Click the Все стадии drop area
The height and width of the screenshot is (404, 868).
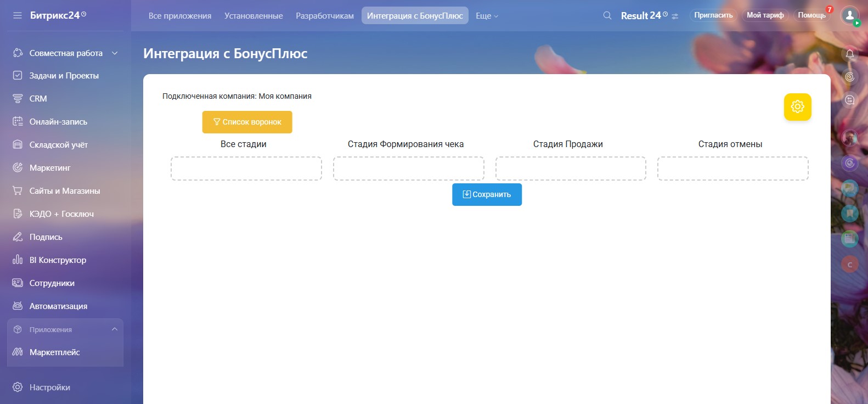[246, 169]
